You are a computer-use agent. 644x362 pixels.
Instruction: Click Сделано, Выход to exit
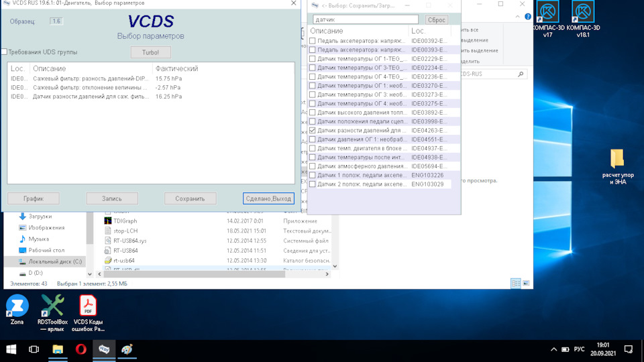click(x=268, y=198)
